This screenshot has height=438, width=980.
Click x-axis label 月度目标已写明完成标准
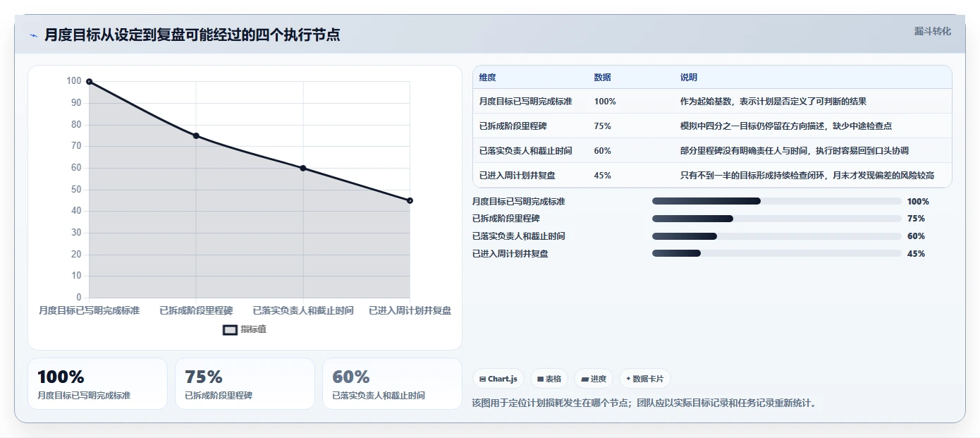(x=89, y=310)
